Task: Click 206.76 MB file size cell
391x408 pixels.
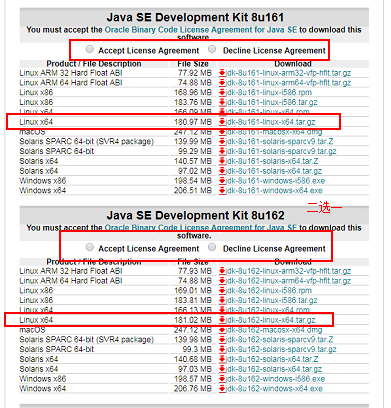Action: 193,389
